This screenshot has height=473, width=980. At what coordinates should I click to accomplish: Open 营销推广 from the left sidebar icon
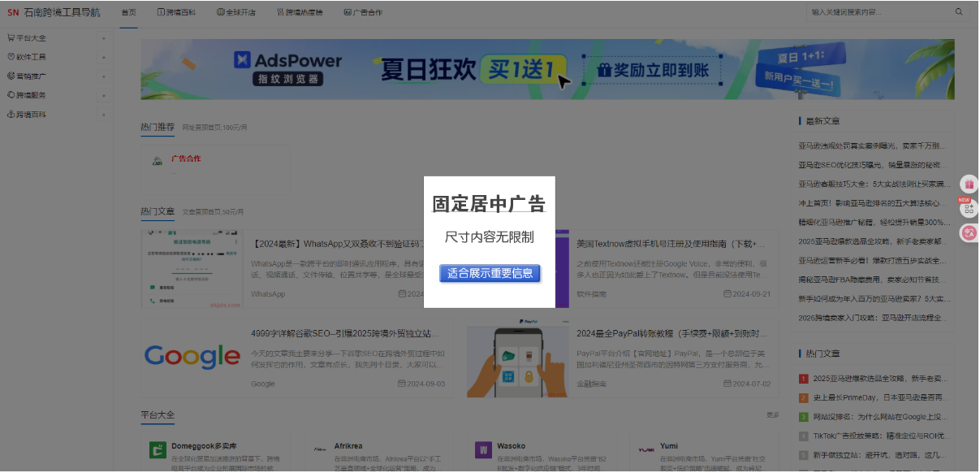click(10, 74)
